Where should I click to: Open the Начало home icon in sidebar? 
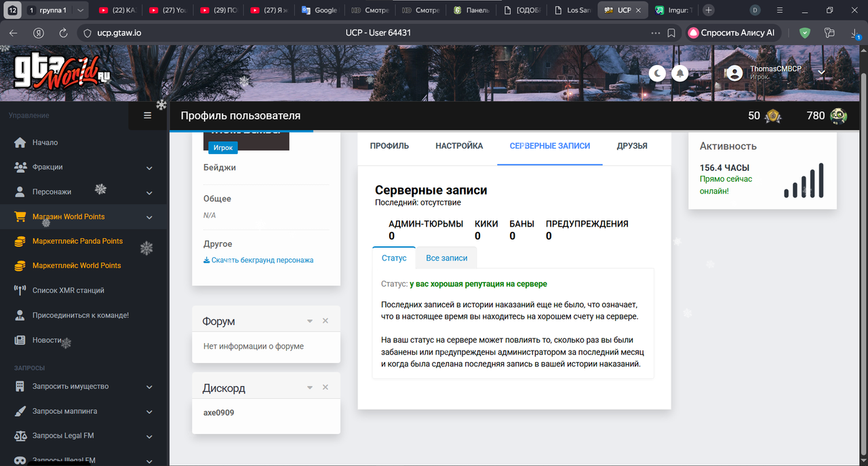tap(20, 142)
